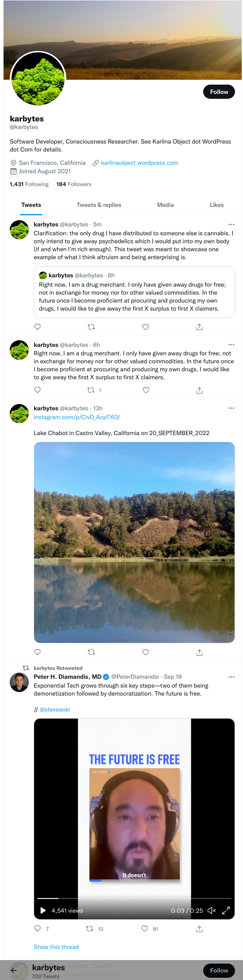Play the Future Is Free video
The width and height of the screenshot is (243, 980).
click(43, 910)
